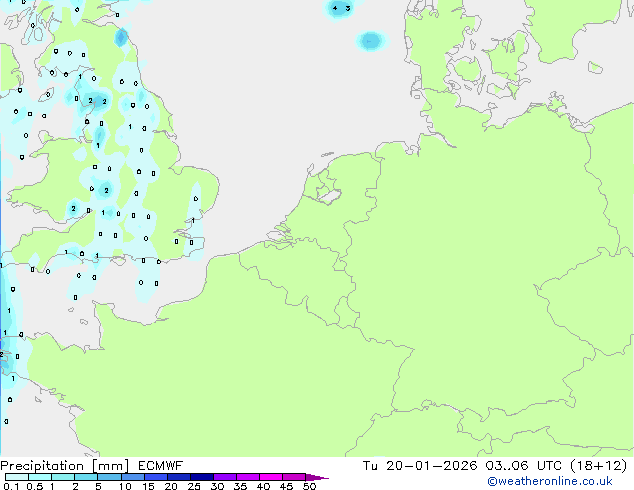Click the paired 2 2 values over northwest England
Viewport: 634px width, 490px height.
click(x=97, y=101)
